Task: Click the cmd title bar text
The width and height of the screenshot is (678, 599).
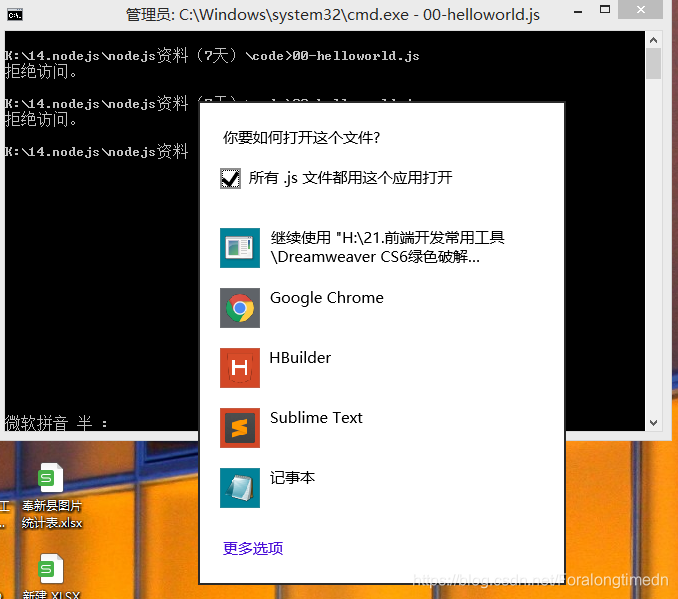Action: (x=333, y=15)
